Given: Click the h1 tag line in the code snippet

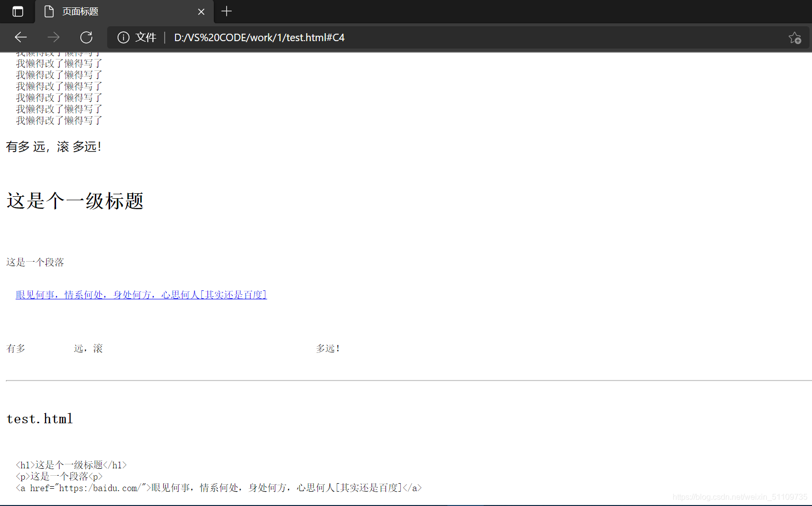Looking at the screenshot, I should click(71, 465).
